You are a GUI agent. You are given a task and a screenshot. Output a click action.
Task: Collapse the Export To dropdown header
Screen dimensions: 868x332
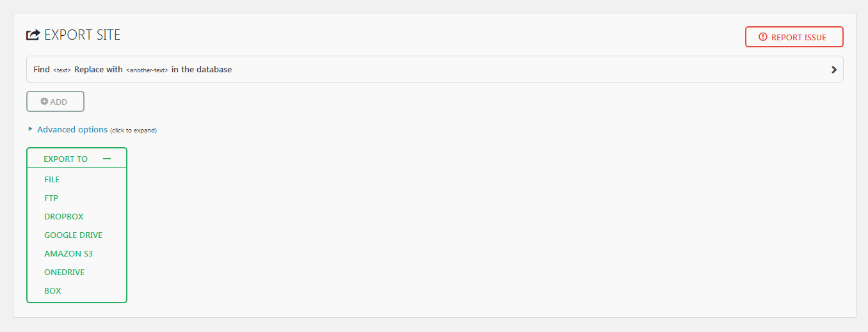click(x=66, y=159)
